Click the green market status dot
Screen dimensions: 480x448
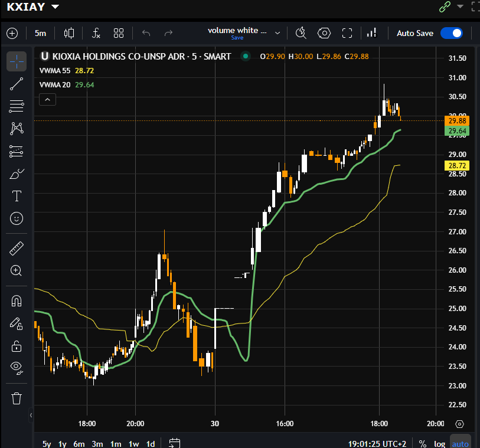coord(246,56)
